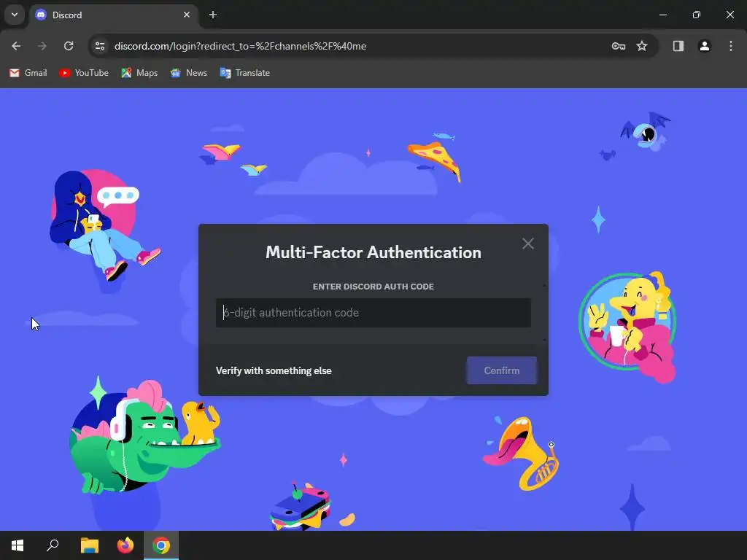Choose Verify with something else

tap(274, 370)
